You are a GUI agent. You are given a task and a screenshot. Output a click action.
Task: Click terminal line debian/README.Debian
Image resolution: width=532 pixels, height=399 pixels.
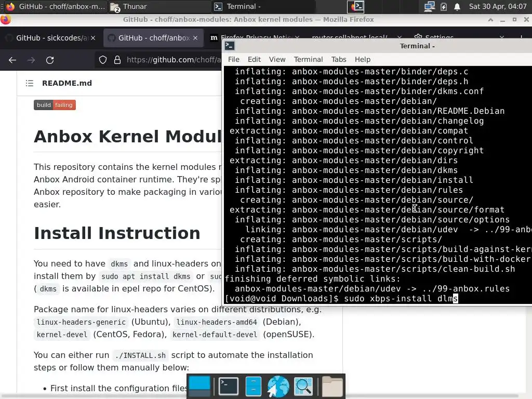(370, 111)
